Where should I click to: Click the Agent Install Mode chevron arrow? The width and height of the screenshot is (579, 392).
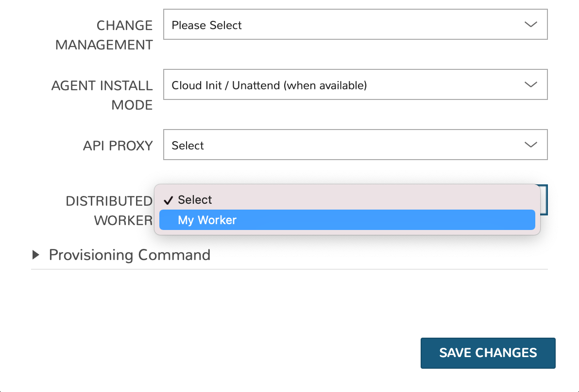530,85
